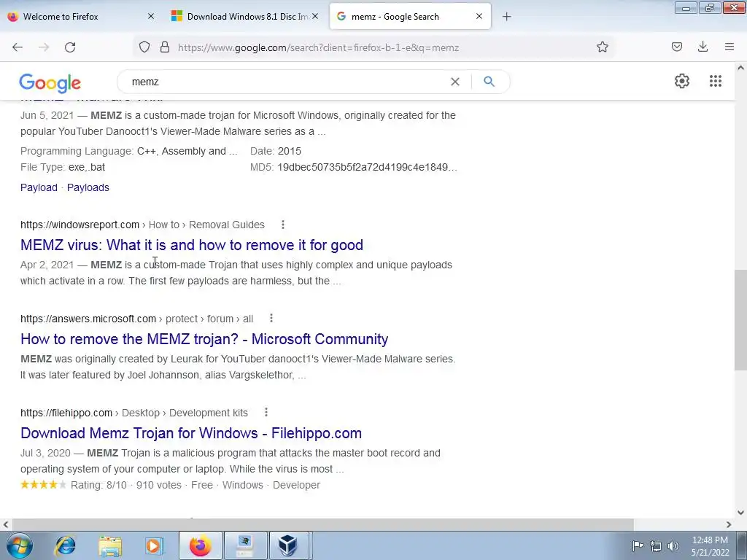Click the vertical scrollbar thumb
The image size is (747, 560).
coord(740,319)
